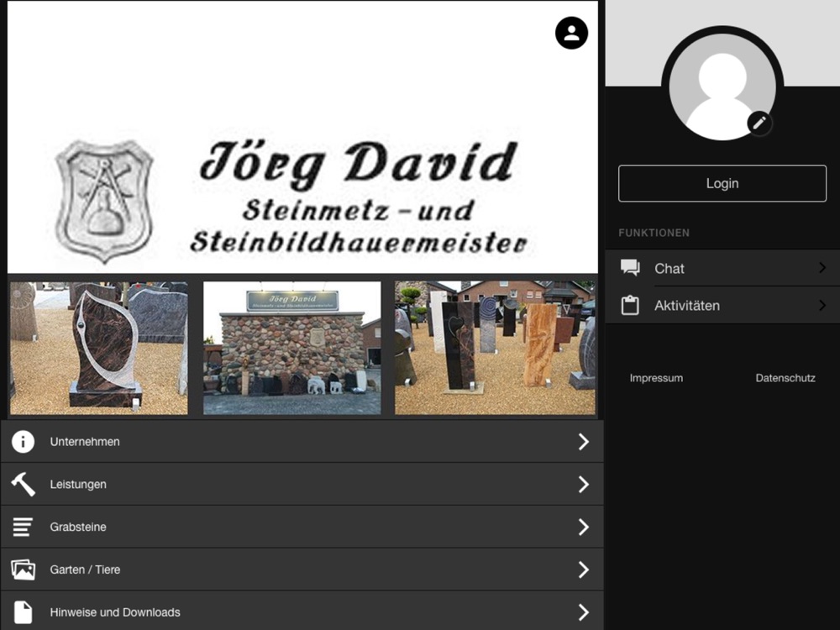Open the Chat row arrow
The height and width of the screenshot is (630, 840).
822,267
